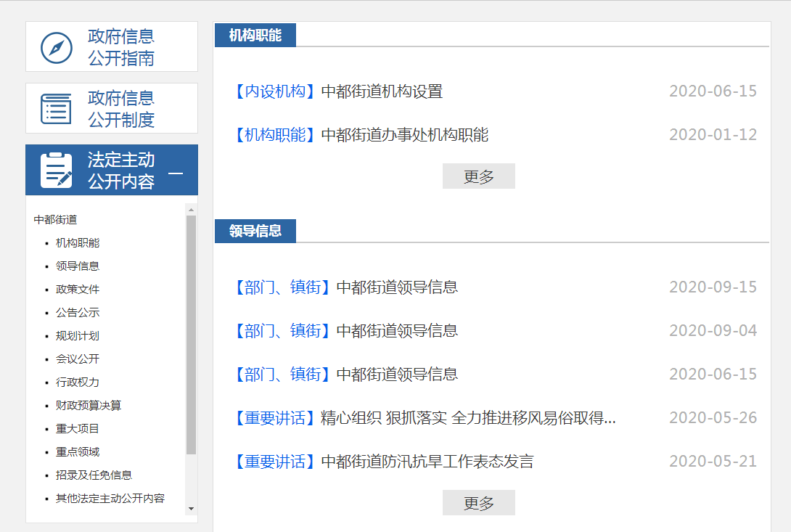This screenshot has height=532, width=791.
Task: Click date 2020-01-12 beside 机构职能 article
Action: (x=713, y=135)
